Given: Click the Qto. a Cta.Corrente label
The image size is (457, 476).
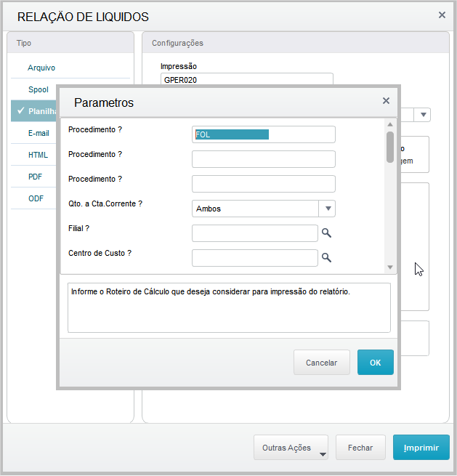Looking at the screenshot, I should coord(105,203).
